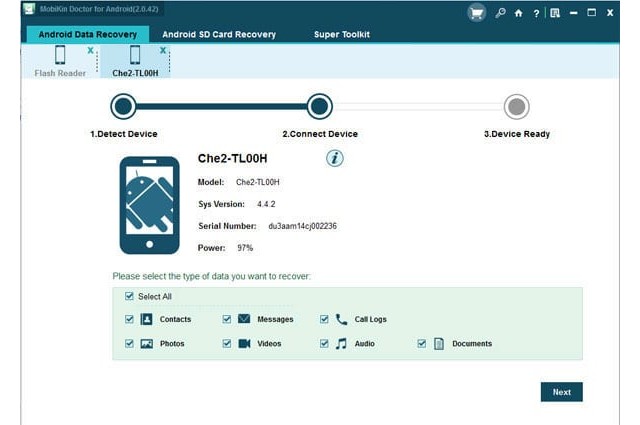Uncheck the Contacts checkbox
This screenshot has height=425, width=640.
[129, 319]
